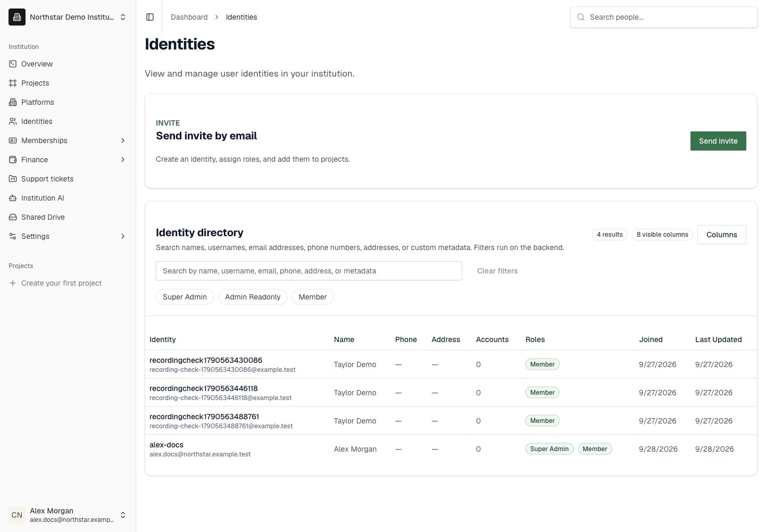
Task: Toggle the Member role filter chip
Action: coord(313,297)
